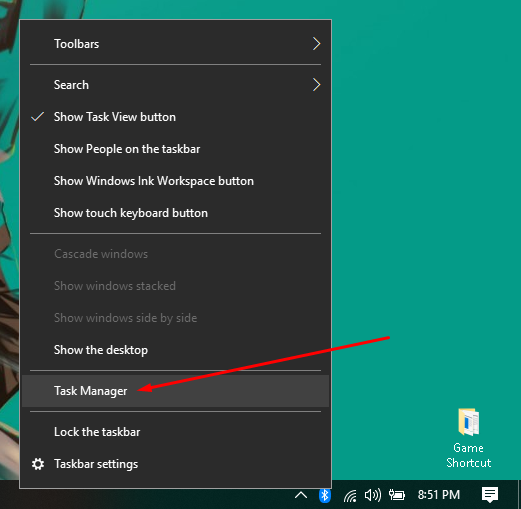Select the Game Shortcut desktop folder
The width and height of the screenshot is (521, 509).
[468, 438]
